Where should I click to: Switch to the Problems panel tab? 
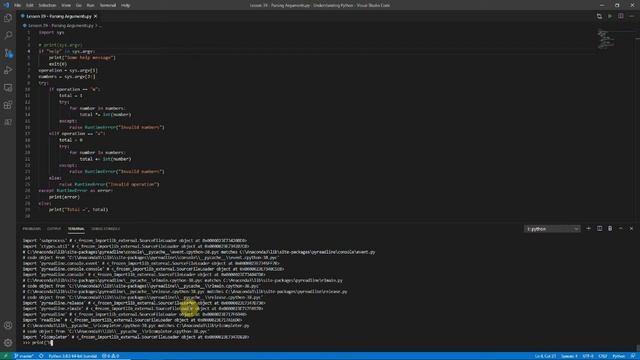pyautogui.click(x=31, y=229)
